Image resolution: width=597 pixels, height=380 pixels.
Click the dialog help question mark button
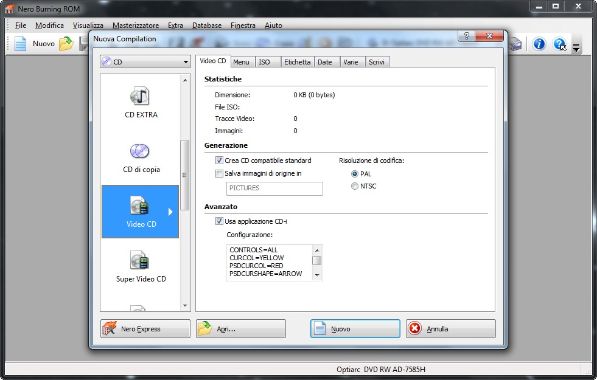(x=467, y=36)
